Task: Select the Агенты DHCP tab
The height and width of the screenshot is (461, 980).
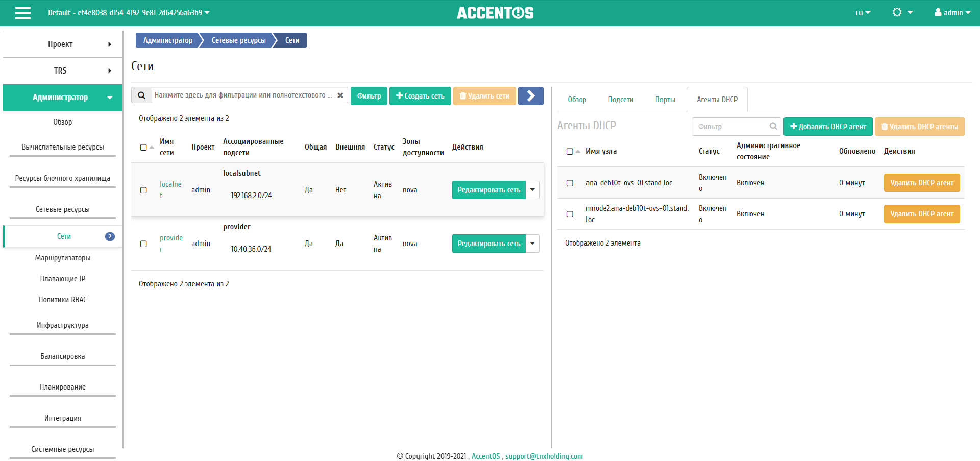Action: [x=717, y=100]
